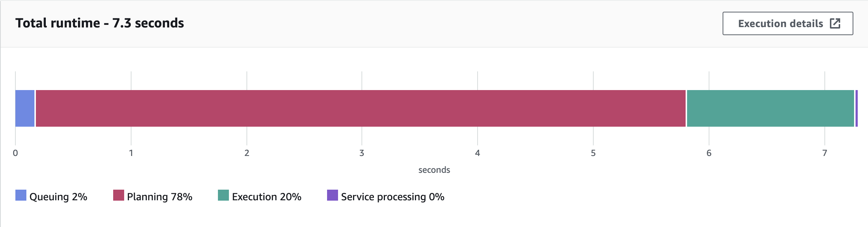Click the thin purple Service processing segment

[857, 108]
